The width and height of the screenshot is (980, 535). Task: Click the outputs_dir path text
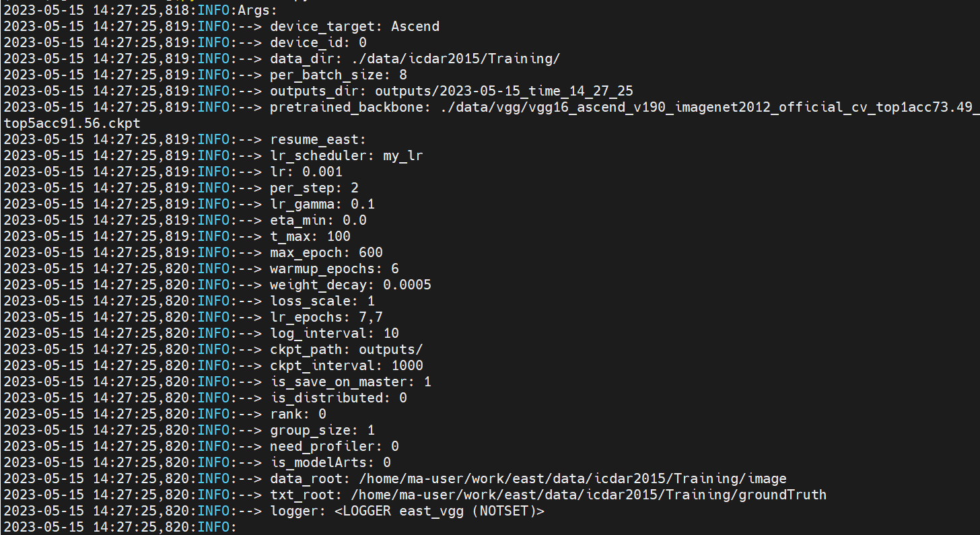click(x=504, y=92)
